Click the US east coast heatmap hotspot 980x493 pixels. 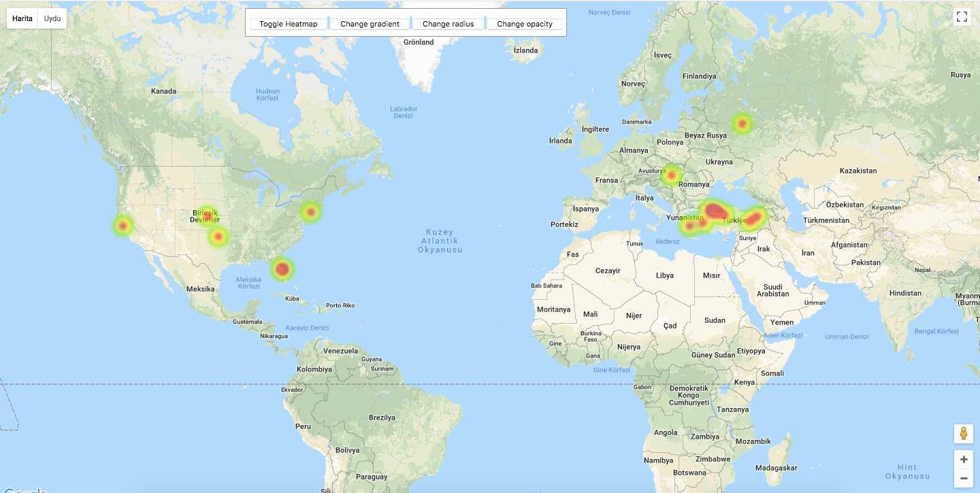pyautogui.click(x=311, y=212)
